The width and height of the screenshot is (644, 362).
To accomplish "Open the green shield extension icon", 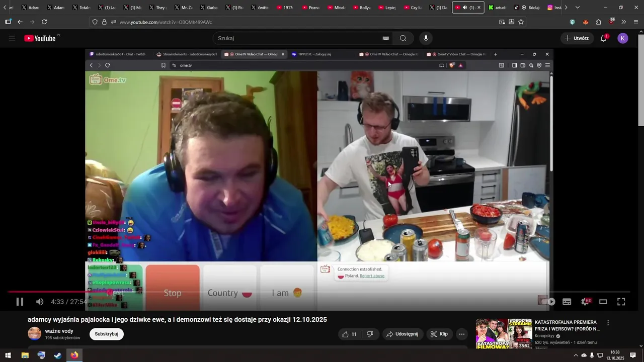I will (573, 22).
